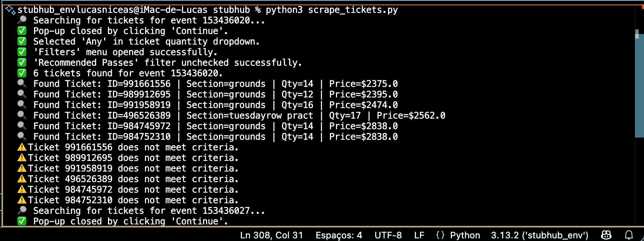Screen dimensions: 644x241
Task: Open the Copilot status icon in status bar
Action: (x=606, y=235)
